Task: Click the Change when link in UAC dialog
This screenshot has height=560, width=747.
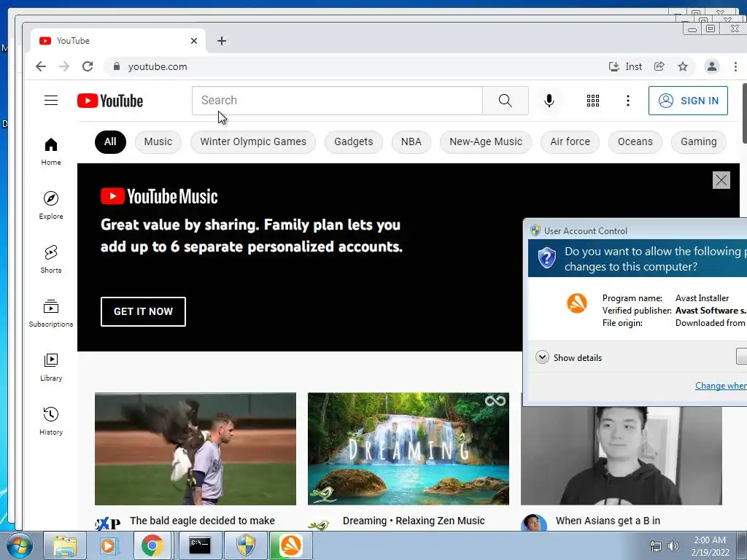Action: click(721, 386)
